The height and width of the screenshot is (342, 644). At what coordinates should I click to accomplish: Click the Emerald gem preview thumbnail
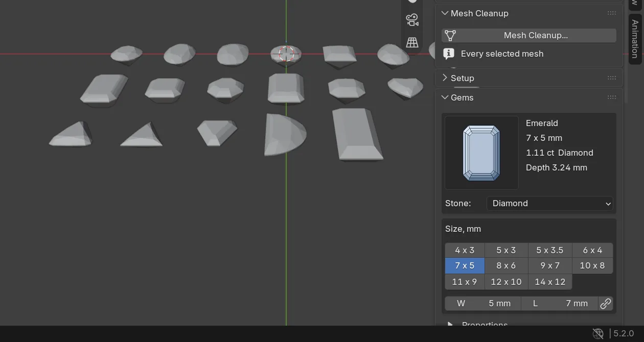pyautogui.click(x=481, y=153)
